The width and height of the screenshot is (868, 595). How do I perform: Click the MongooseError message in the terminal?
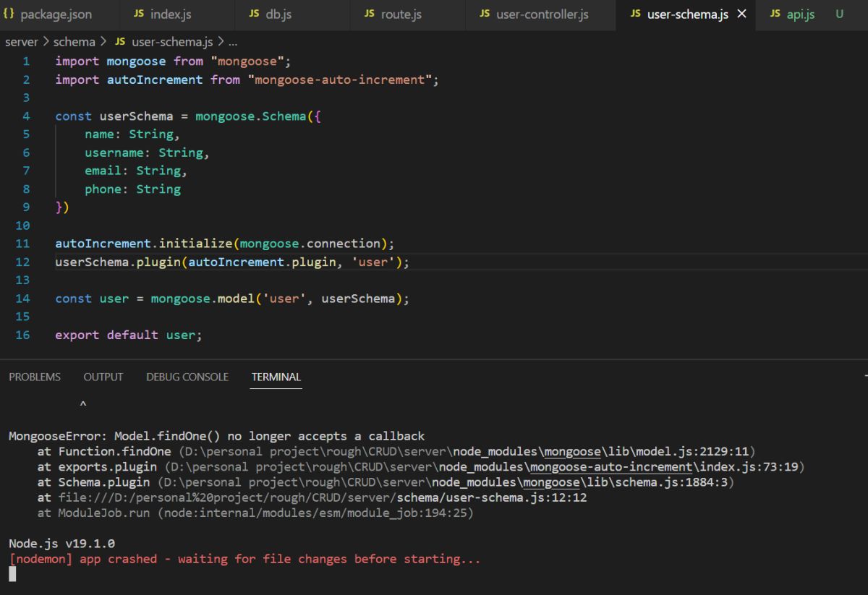click(217, 436)
